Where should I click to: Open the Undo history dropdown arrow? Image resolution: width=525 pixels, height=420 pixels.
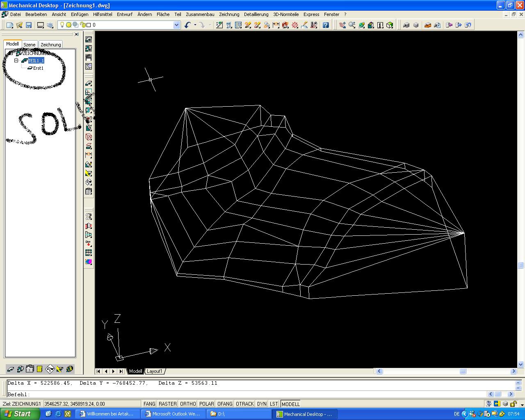(x=195, y=25)
